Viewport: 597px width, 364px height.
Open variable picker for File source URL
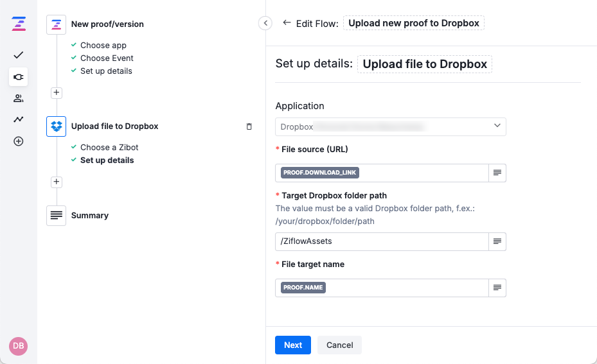tap(497, 173)
